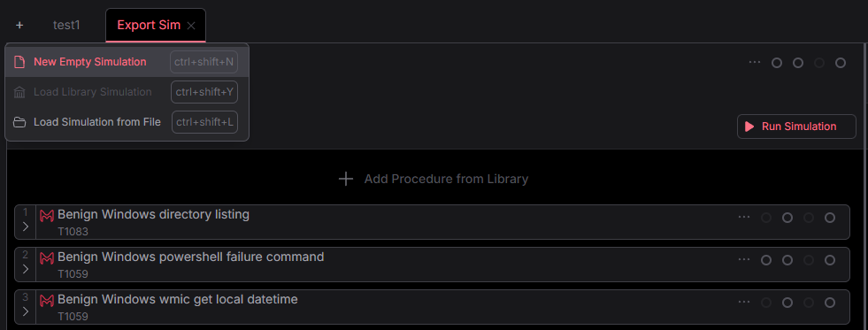Expand the Benign Windows directory listing procedure
This screenshot has width=868, height=330.
[25, 226]
